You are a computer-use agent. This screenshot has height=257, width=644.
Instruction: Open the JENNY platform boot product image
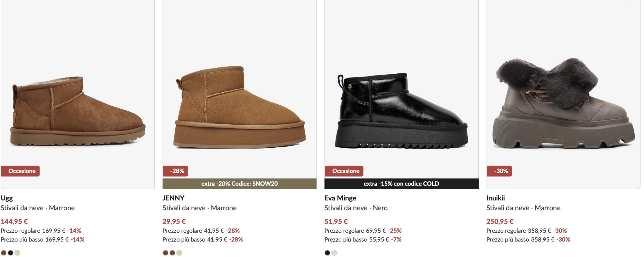click(239, 107)
